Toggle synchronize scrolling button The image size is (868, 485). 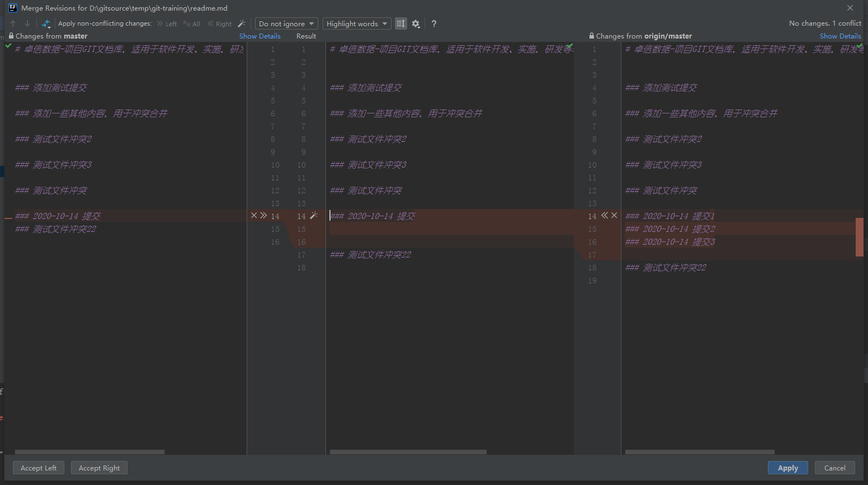tap(401, 23)
